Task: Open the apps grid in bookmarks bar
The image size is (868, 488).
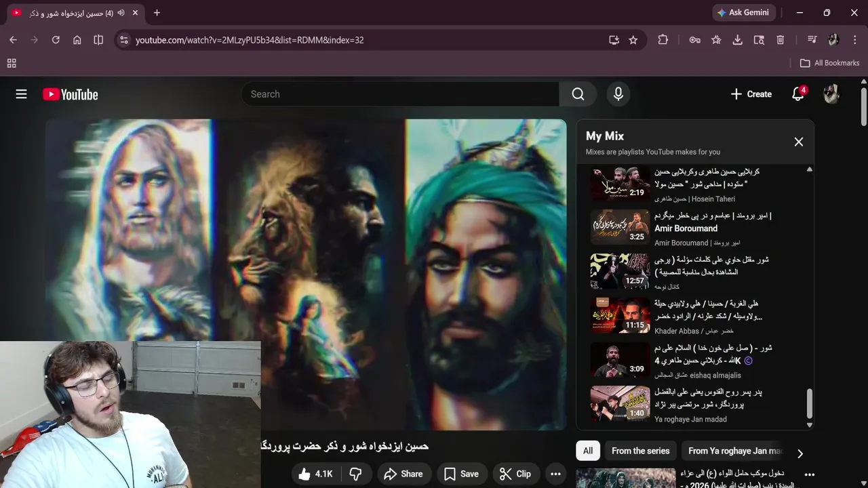Action: pos(12,63)
